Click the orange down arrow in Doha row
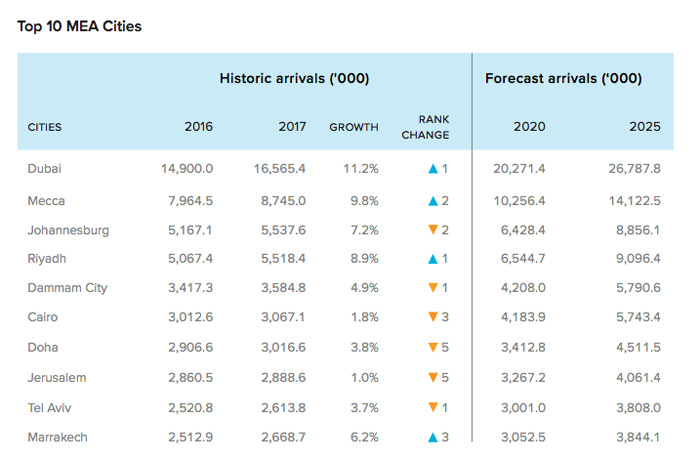This screenshot has width=700, height=460. coord(433,347)
